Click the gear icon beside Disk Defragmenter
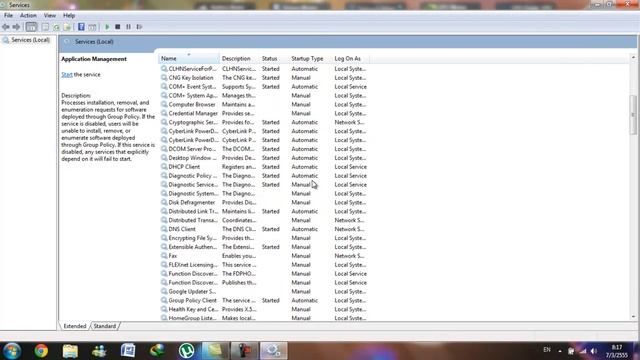Viewport: 640px width, 360px height. point(164,202)
